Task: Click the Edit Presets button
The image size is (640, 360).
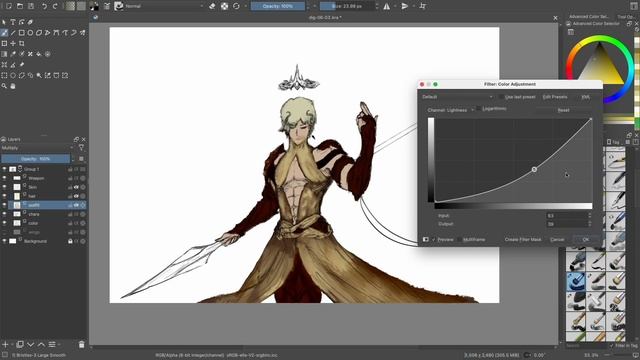Action: [x=555, y=97]
